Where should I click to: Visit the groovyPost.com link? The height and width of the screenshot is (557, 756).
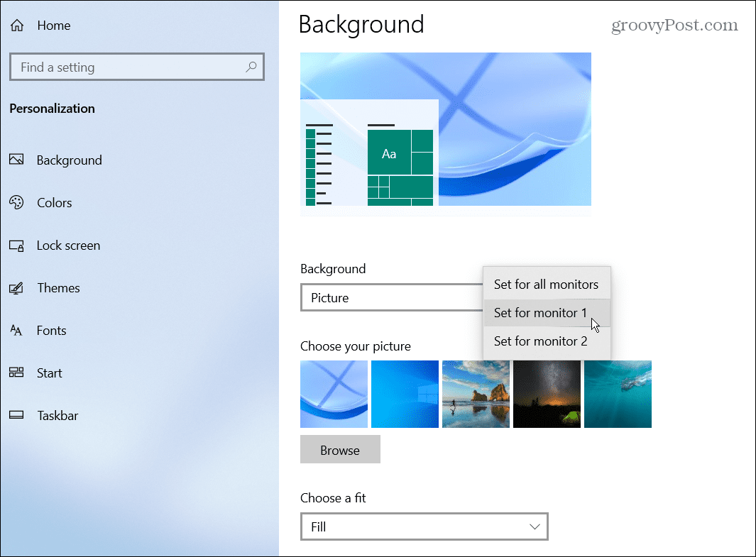coord(674,26)
